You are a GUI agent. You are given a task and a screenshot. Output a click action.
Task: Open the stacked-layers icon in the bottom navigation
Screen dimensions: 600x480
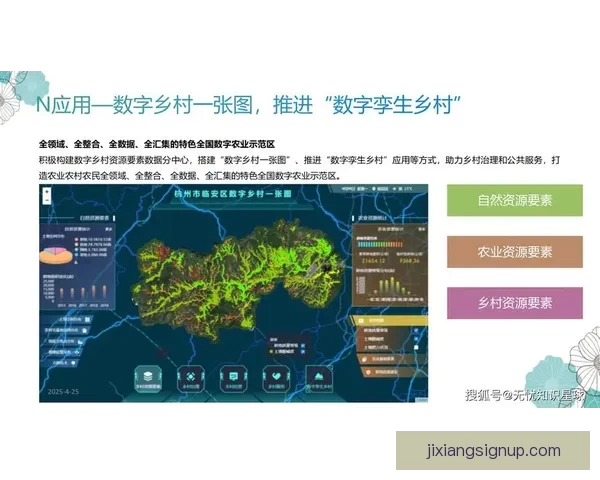coord(148,379)
